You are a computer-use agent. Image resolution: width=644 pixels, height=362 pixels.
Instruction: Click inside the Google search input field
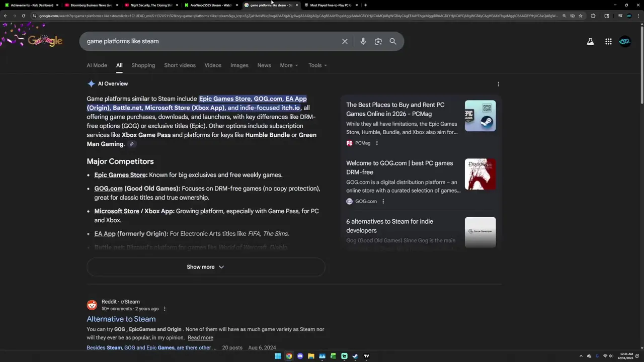[x=211, y=41]
